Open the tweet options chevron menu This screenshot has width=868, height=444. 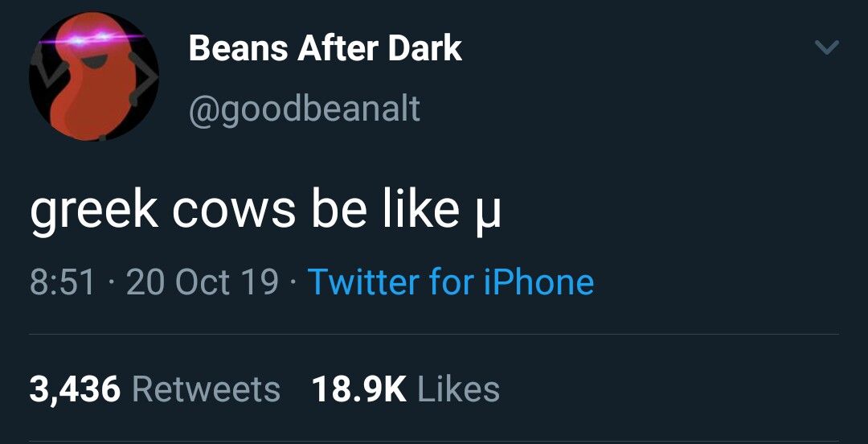(x=826, y=48)
